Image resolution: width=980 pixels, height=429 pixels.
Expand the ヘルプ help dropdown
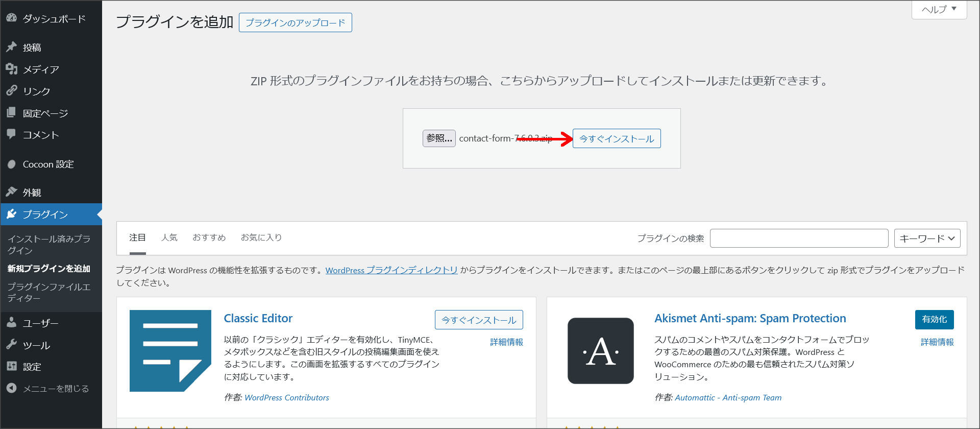click(939, 9)
